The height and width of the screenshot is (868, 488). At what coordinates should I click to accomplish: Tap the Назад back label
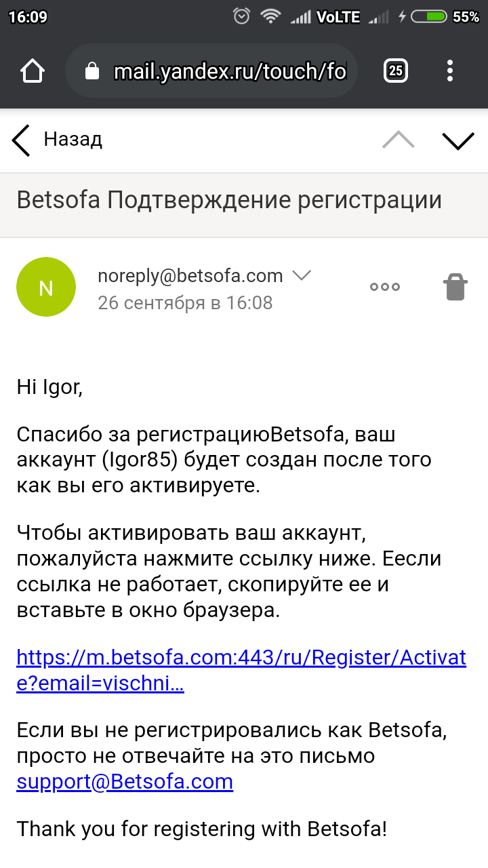point(73,140)
